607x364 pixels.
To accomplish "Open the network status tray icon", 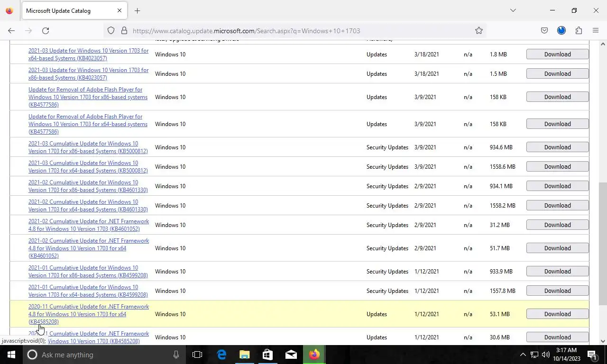I will pyautogui.click(x=534, y=355).
